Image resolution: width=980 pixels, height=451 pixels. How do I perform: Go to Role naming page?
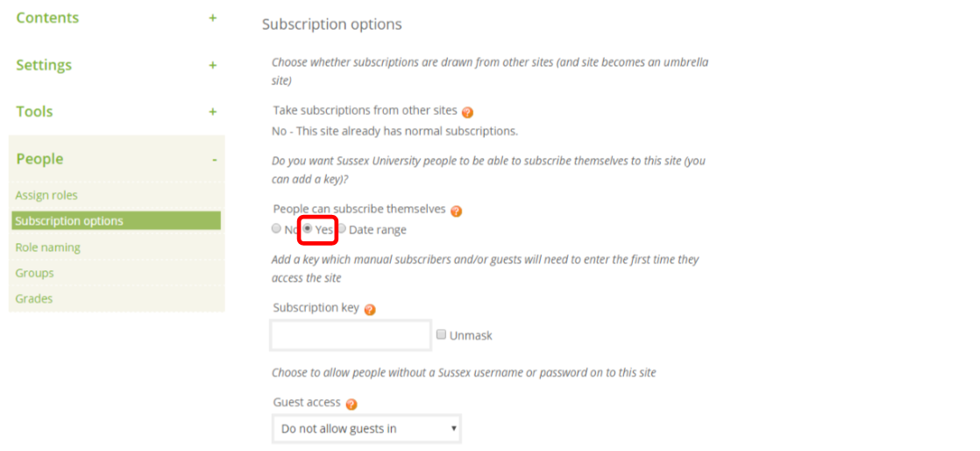(48, 247)
